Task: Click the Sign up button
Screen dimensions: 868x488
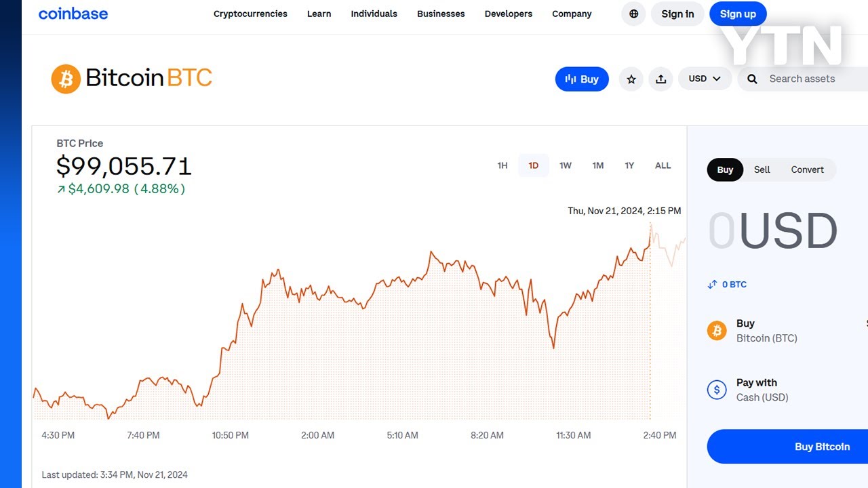Action: coord(738,14)
